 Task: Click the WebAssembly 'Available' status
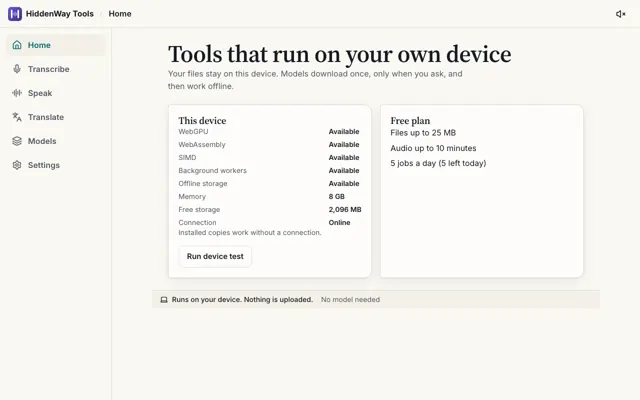click(344, 144)
